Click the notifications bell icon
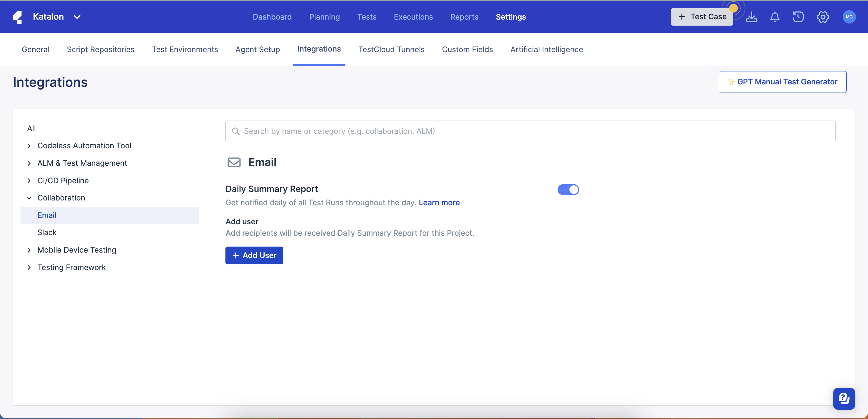The image size is (868, 419). click(x=775, y=17)
